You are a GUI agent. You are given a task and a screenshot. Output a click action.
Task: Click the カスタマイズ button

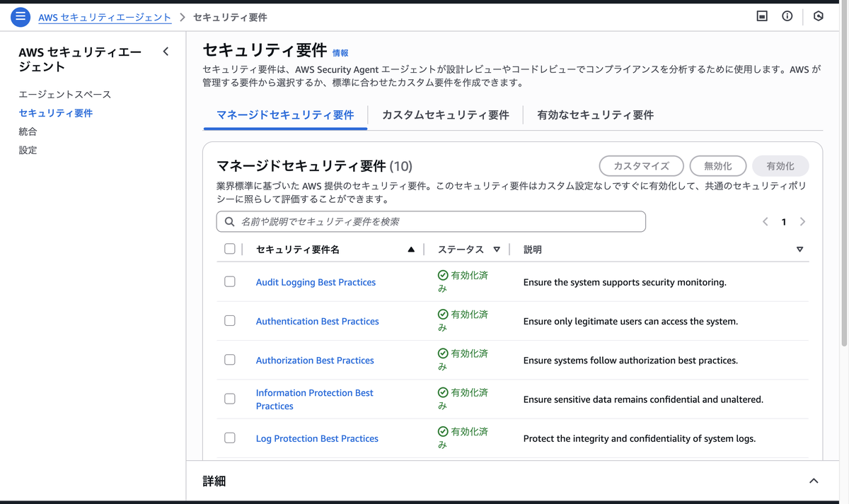click(642, 166)
